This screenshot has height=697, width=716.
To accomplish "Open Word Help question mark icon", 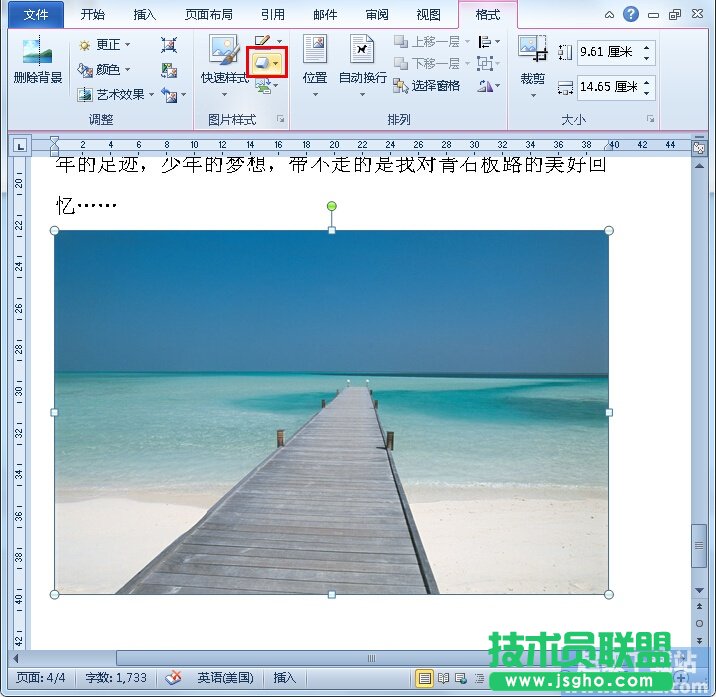I will tap(631, 14).
